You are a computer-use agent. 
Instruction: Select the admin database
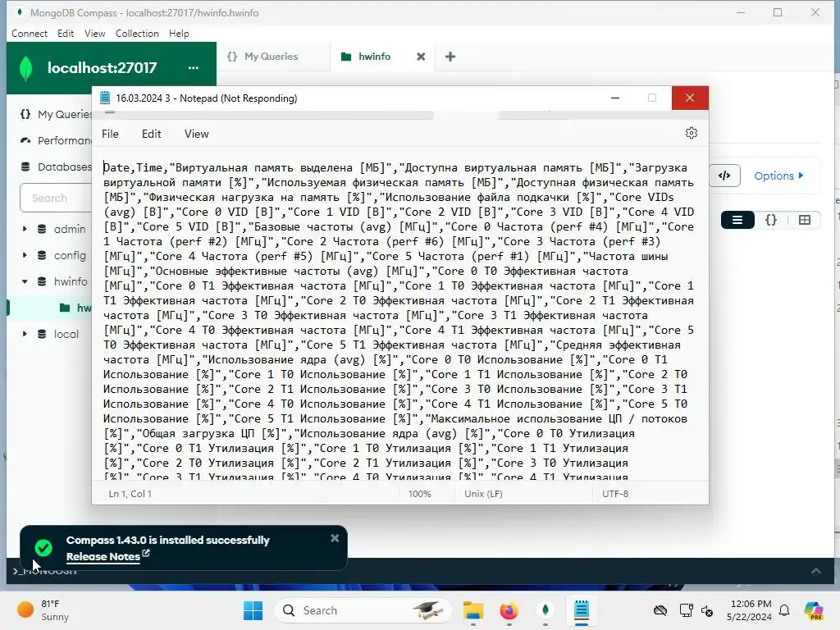pyautogui.click(x=70, y=229)
